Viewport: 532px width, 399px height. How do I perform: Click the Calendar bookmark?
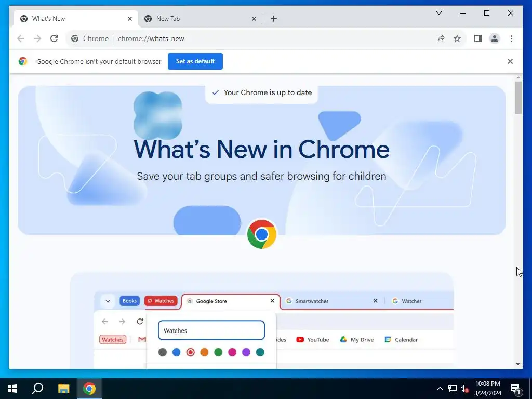(x=401, y=340)
